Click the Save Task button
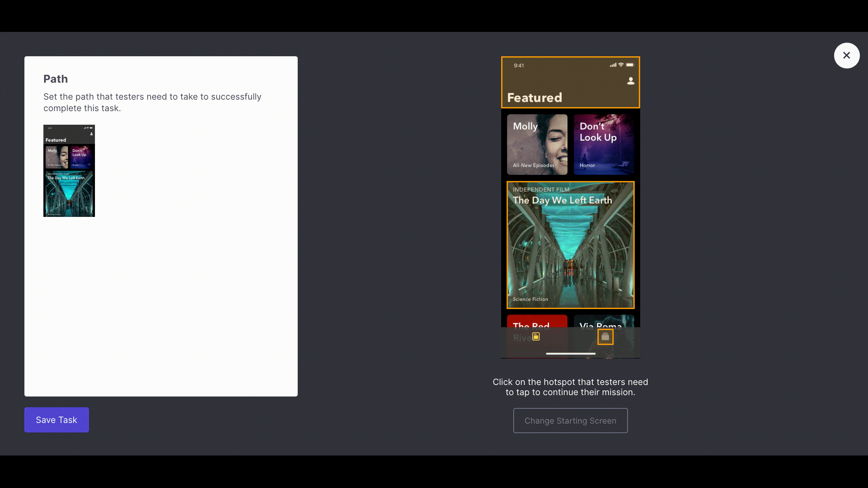This screenshot has height=488, width=868. pyautogui.click(x=56, y=420)
